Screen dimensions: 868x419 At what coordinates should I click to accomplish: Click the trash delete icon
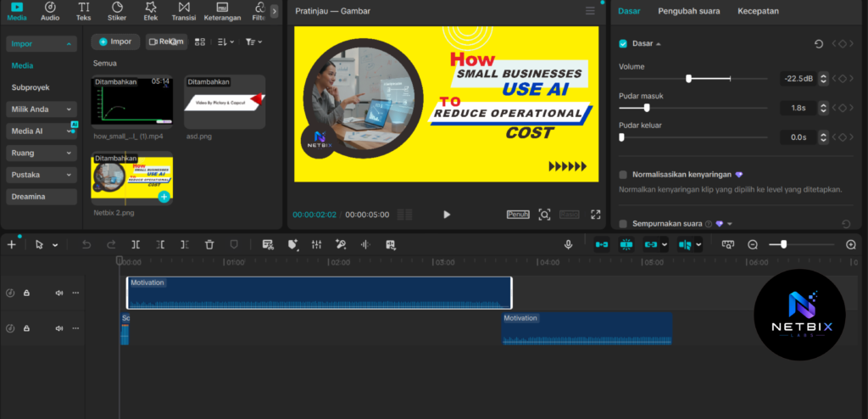[209, 244]
